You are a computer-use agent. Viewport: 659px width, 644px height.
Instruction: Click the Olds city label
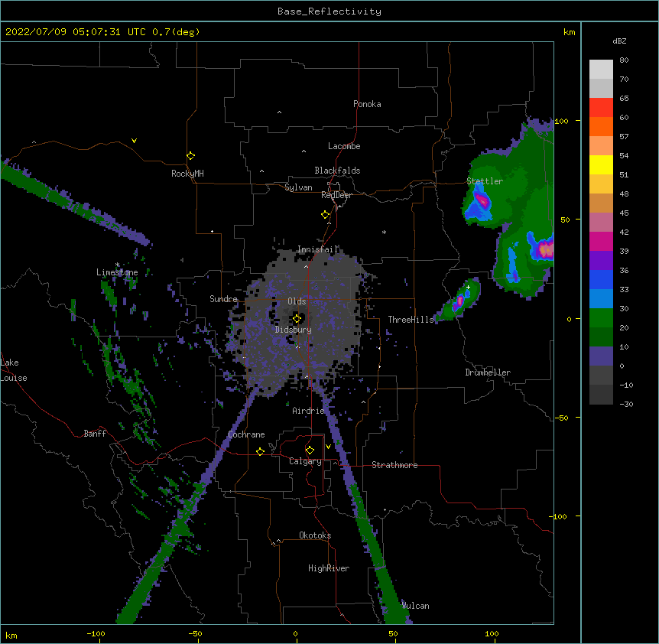pyautogui.click(x=297, y=301)
